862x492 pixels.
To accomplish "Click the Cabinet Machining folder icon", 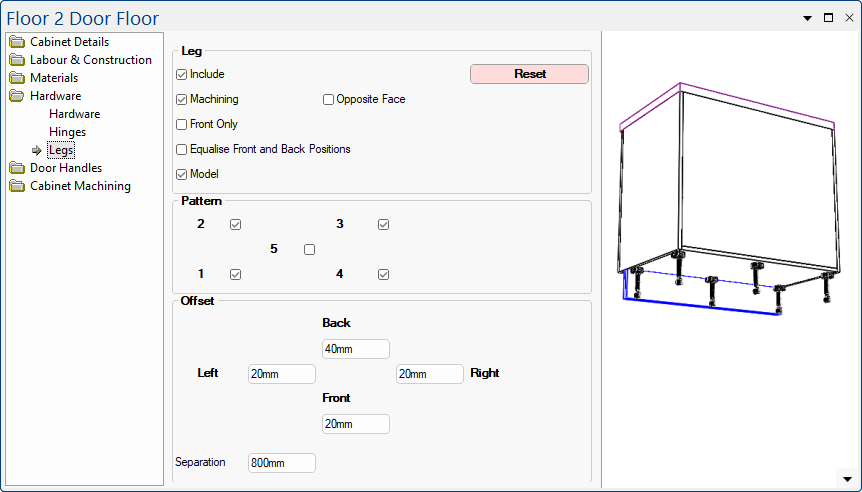I will click(x=17, y=186).
